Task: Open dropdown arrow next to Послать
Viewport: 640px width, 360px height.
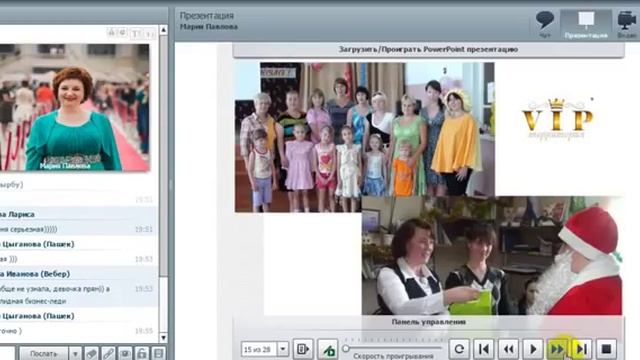Action: (75, 353)
